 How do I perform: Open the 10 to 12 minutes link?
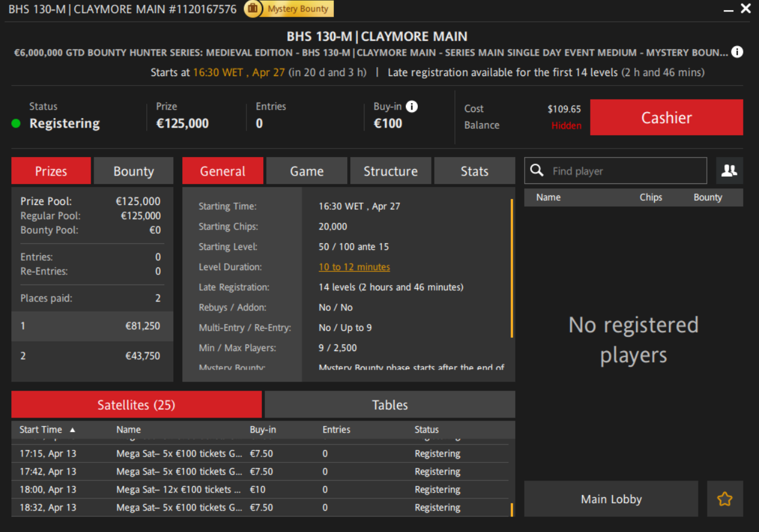tap(354, 267)
